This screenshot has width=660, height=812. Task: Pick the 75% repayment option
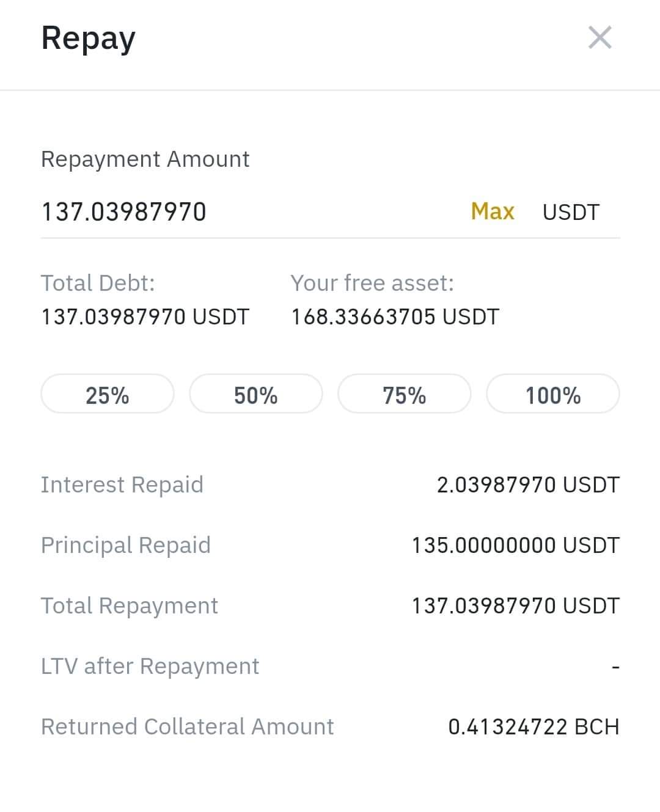405,394
